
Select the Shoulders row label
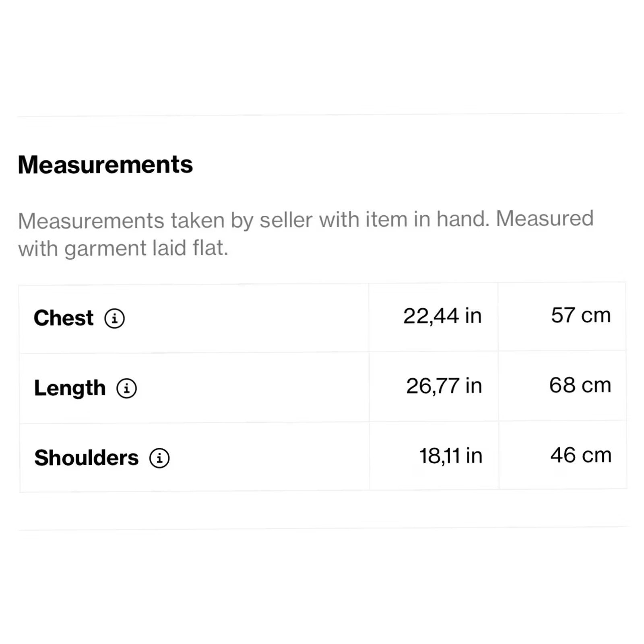[x=87, y=458]
